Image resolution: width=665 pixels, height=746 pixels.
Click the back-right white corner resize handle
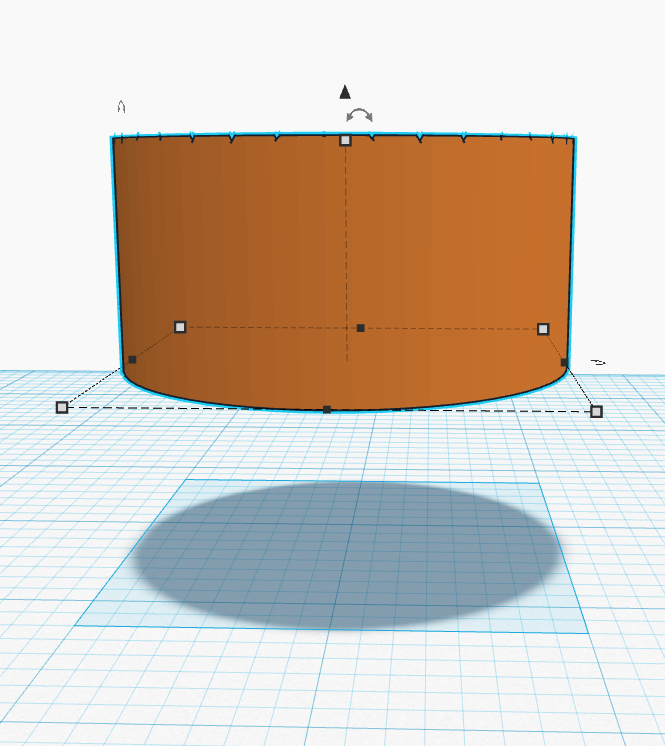543,329
